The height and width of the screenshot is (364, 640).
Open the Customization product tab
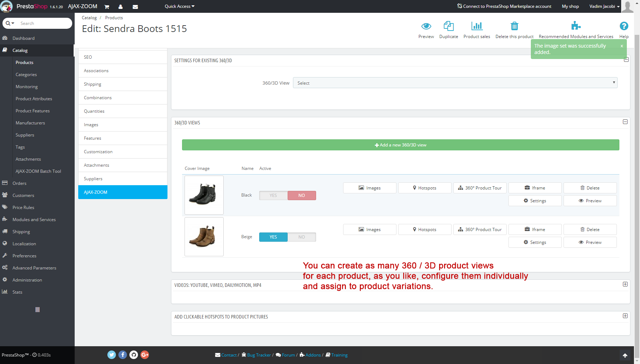point(123,152)
